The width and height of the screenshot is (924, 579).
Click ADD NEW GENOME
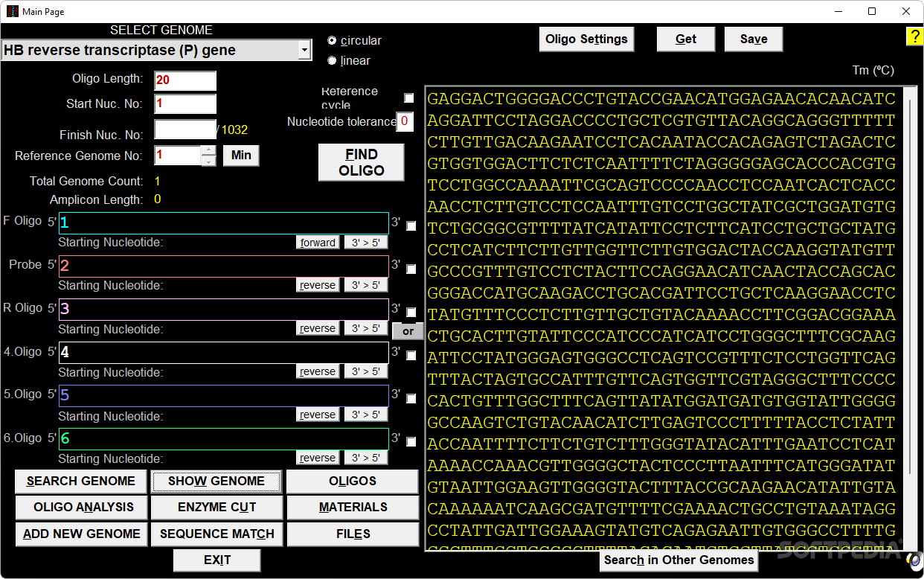[81, 534]
